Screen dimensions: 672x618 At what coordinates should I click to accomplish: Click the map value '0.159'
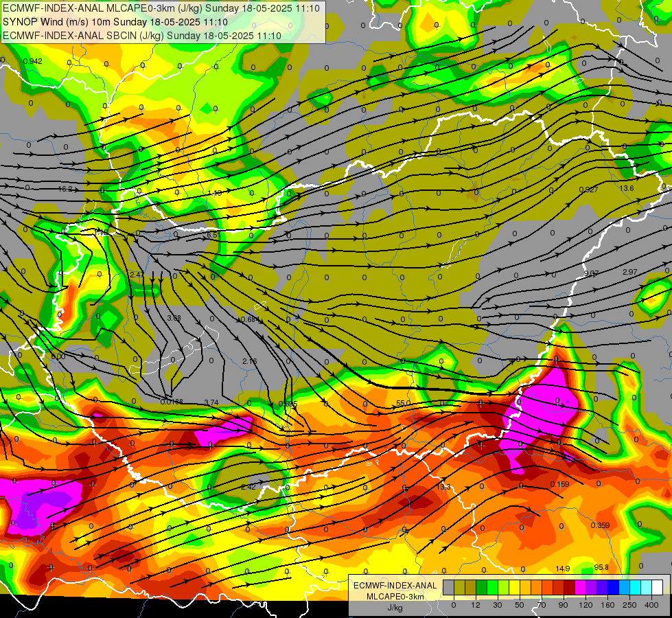pyautogui.click(x=559, y=484)
